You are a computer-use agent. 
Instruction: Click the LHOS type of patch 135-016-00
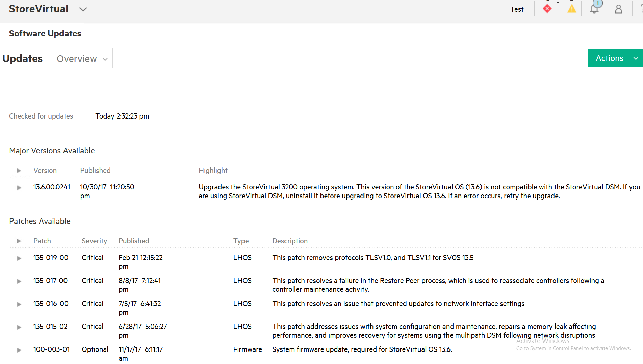(x=242, y=304)
